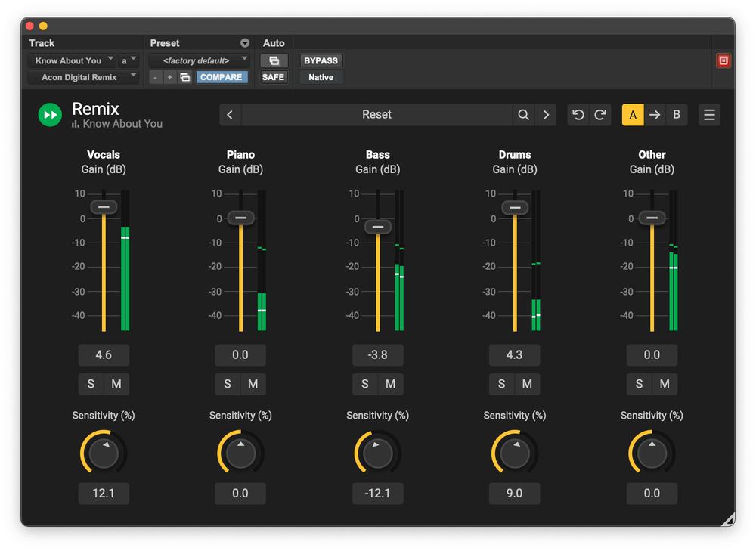Open the Know About You track dropdown

74,60
